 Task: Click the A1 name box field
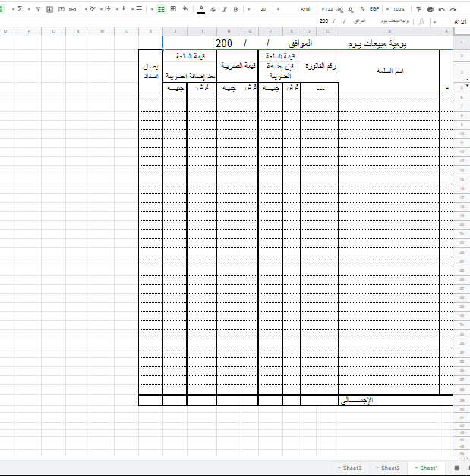coord(459,22)
